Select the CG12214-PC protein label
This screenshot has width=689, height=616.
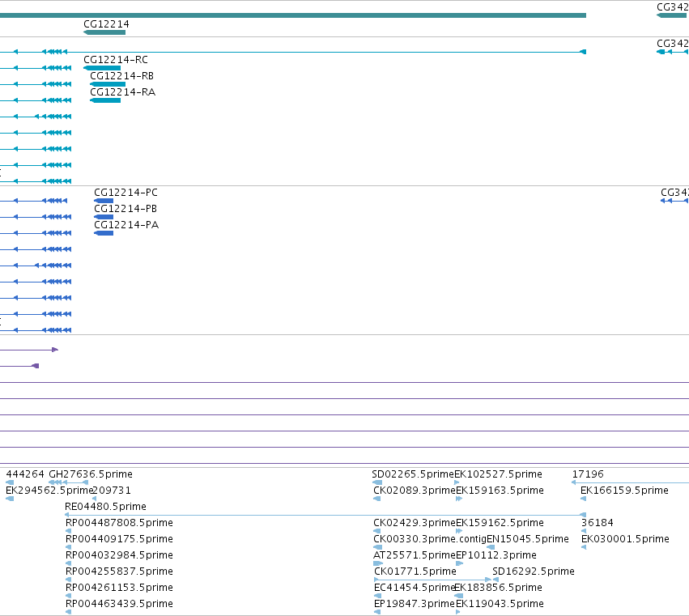tap(125, 193)
